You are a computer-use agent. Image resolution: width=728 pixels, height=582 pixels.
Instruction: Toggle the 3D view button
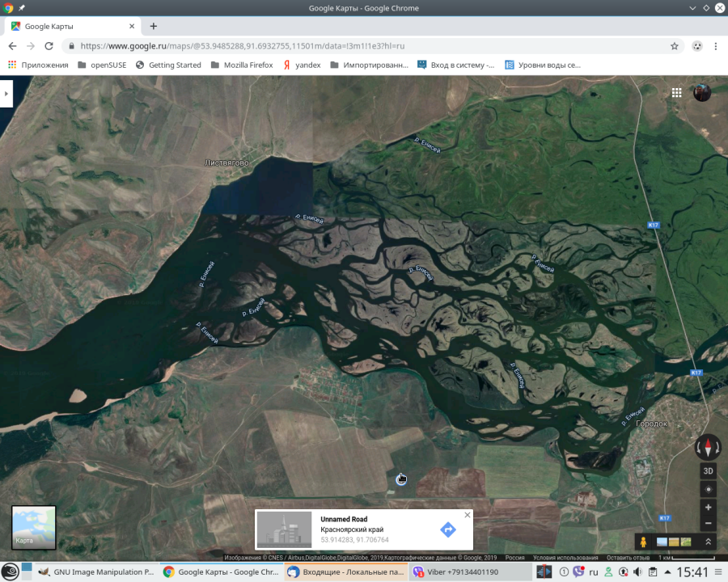tap(709, 470)
